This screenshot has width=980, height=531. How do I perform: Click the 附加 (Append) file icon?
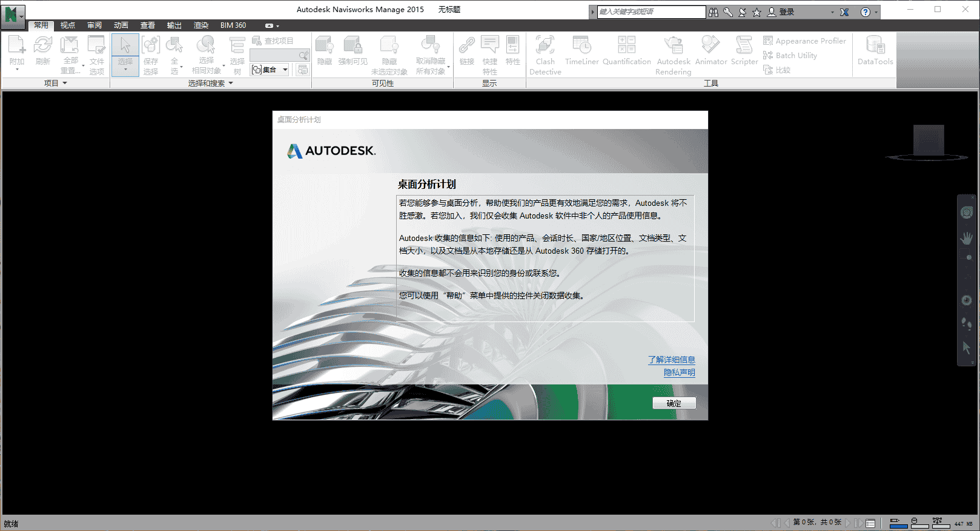(x=17, y=45)
